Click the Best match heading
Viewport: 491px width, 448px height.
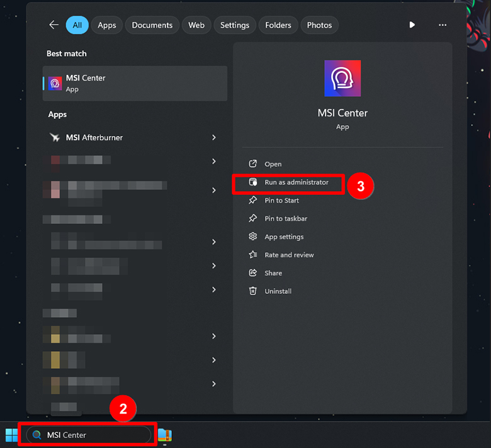[x=66, y=53]
